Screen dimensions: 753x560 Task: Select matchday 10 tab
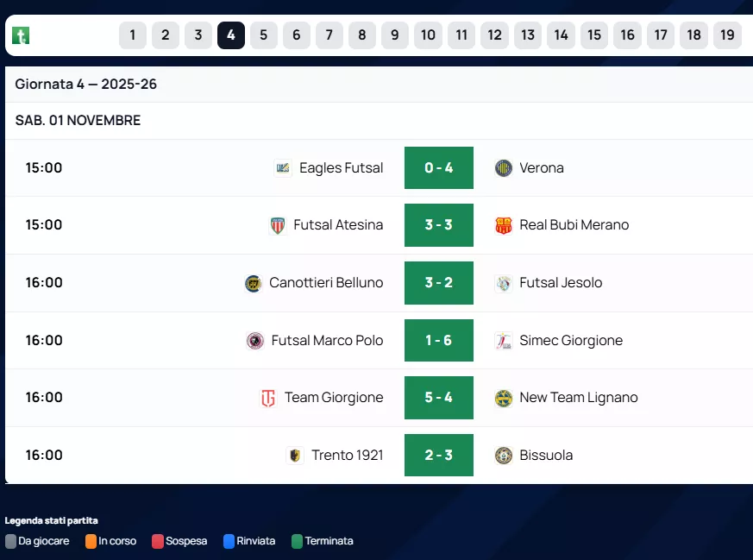pyautogui.click(x=428, y=35)
